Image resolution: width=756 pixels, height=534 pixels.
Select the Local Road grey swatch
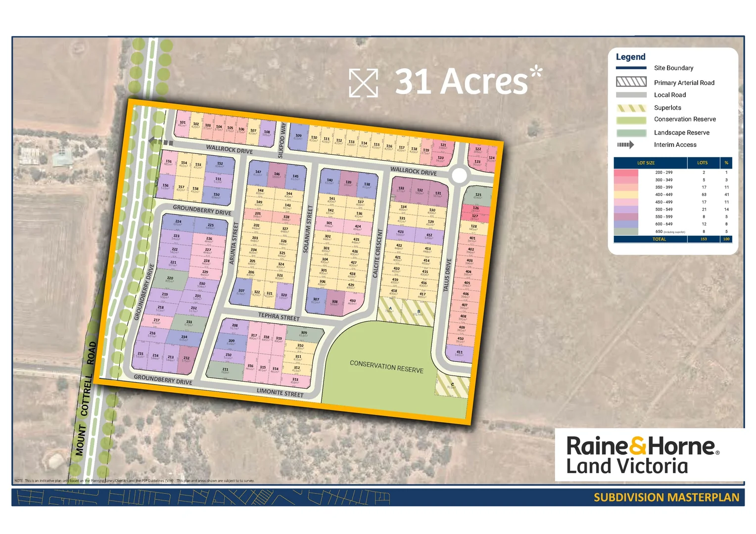pyautogui.click(x=631, y=95)
